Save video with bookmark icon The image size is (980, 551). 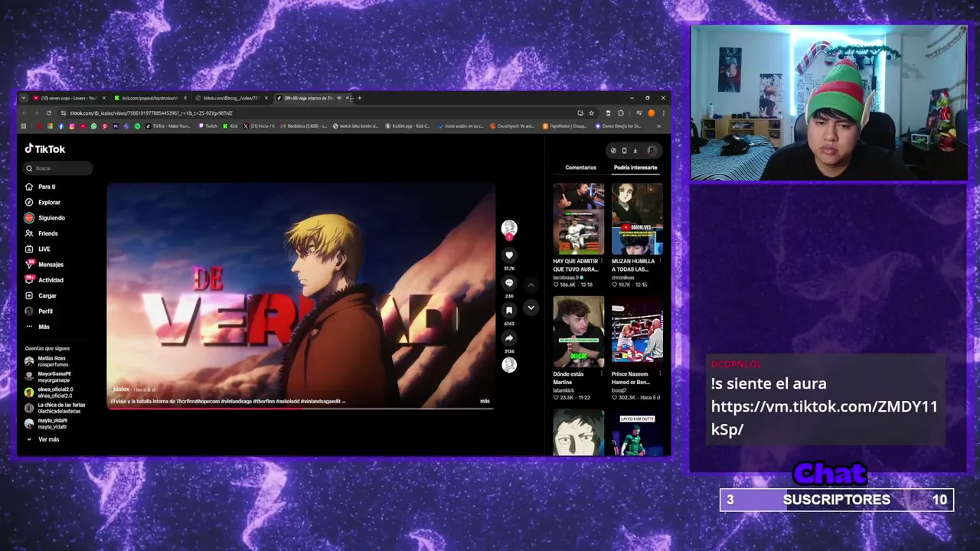[x=509, y=310]
